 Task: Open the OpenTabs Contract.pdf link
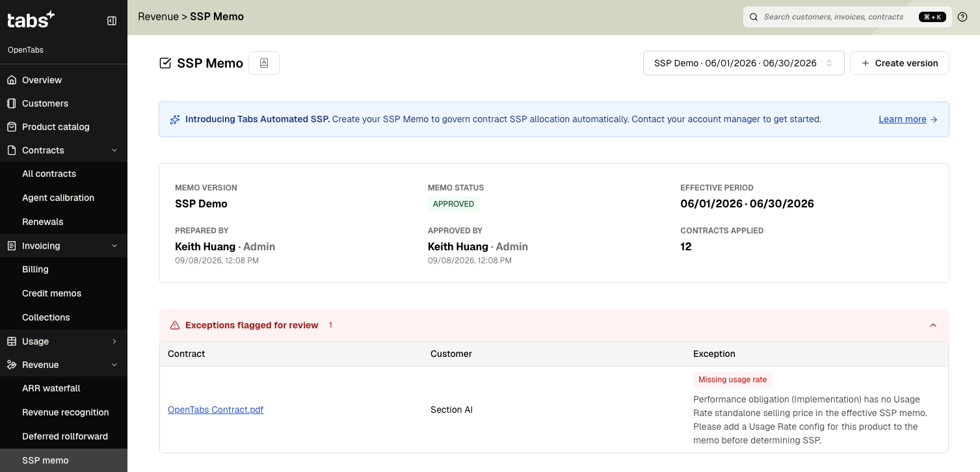click(x=215, y=410)
